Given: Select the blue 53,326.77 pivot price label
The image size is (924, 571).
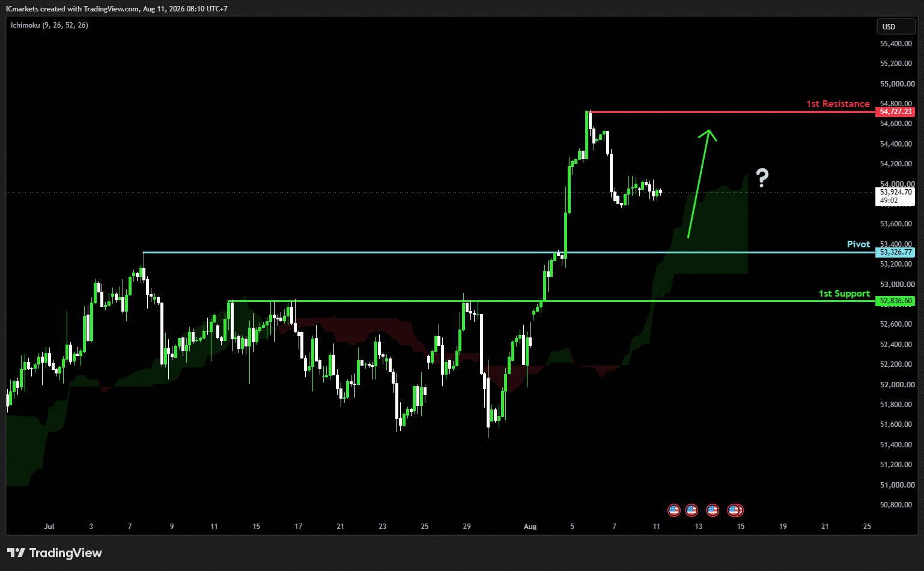Looking at the screenshot, I should point(895,252).
